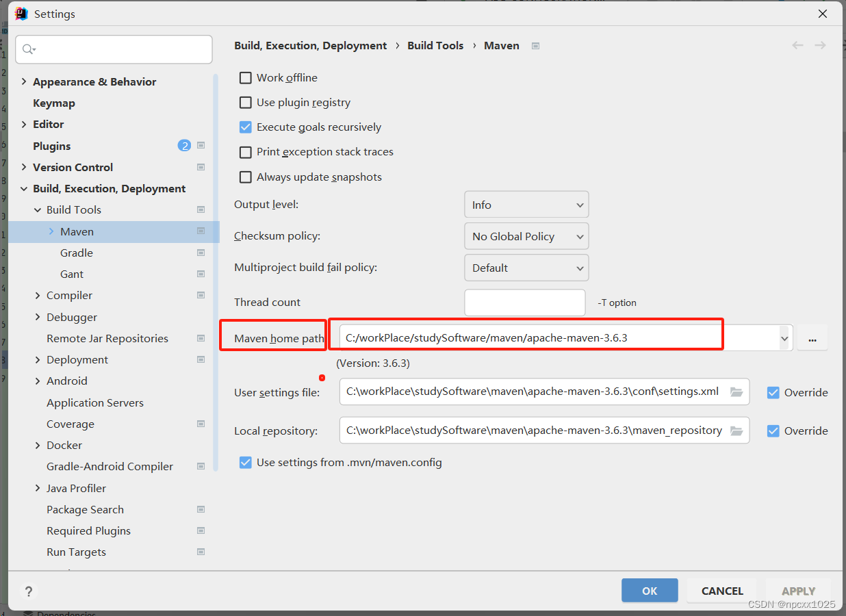Select Gradle in the settings tree
This screenshot has width=846, height=616.
click(x=76, y=253)
